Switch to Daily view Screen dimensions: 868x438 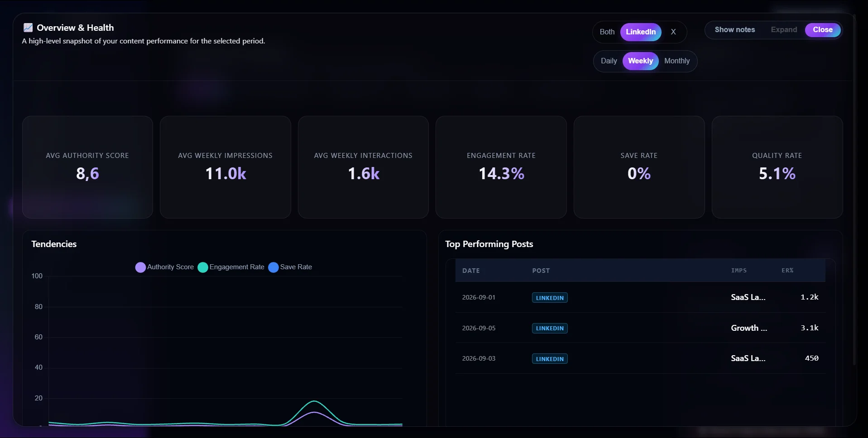click(x=609, y=61)
